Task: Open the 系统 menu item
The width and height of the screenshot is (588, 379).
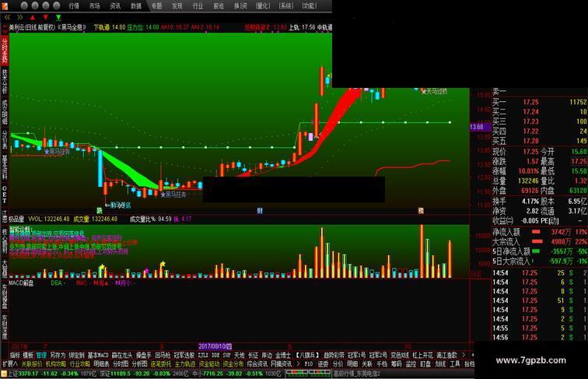Action: tap(286, 6)
